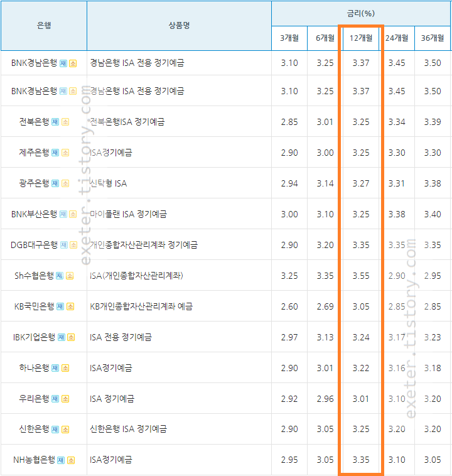Click the bank name NH농협은행
Image resolution: width=452 pixels, height=476 pixels.
(x=34, y=460)
